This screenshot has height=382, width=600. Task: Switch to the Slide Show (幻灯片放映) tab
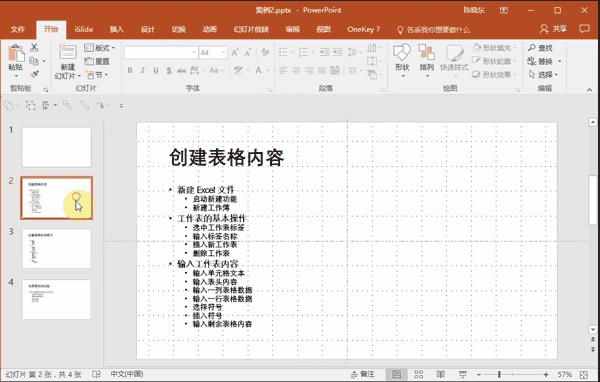(x=251, y=29)
